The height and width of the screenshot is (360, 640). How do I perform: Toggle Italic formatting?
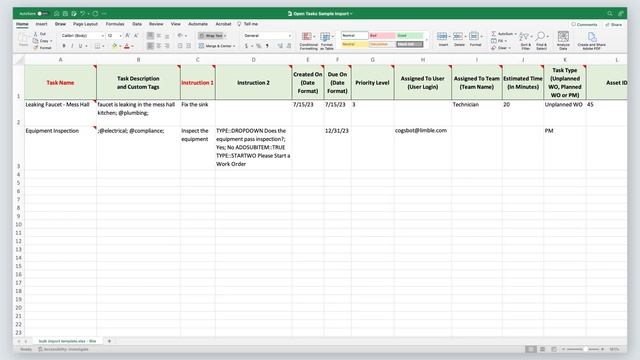pyautogui.click(x=72, y=46)
